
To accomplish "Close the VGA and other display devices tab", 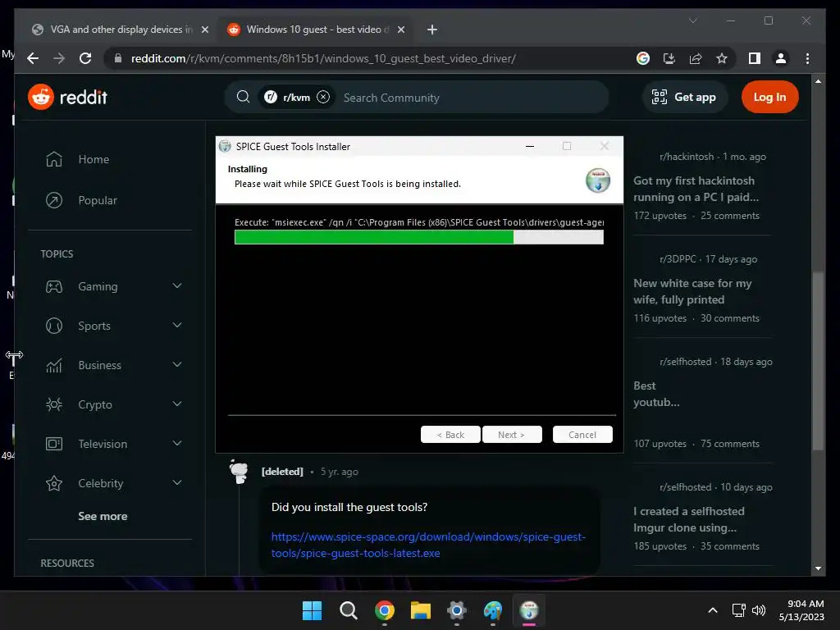I will pyautogui.click(x=204, y=30).
